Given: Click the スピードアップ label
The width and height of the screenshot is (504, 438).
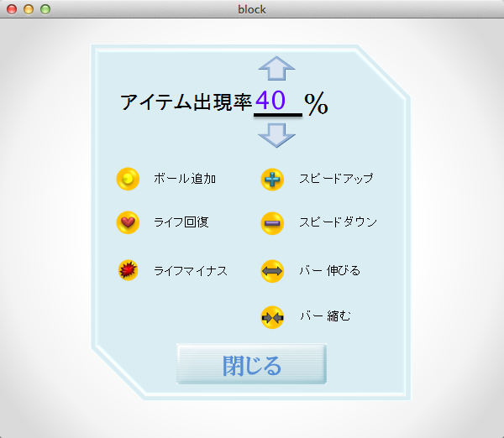Looking at the screenshot, I should [x=336, y=179].
